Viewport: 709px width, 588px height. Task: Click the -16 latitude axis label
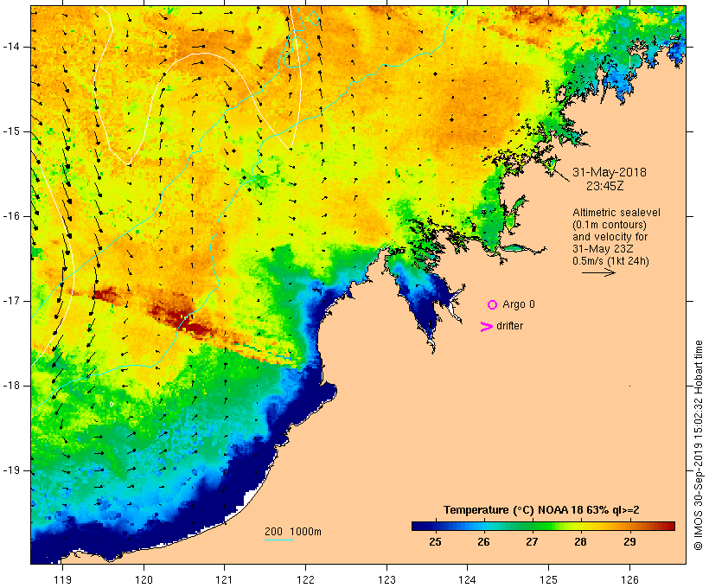[x=11, y=216]
